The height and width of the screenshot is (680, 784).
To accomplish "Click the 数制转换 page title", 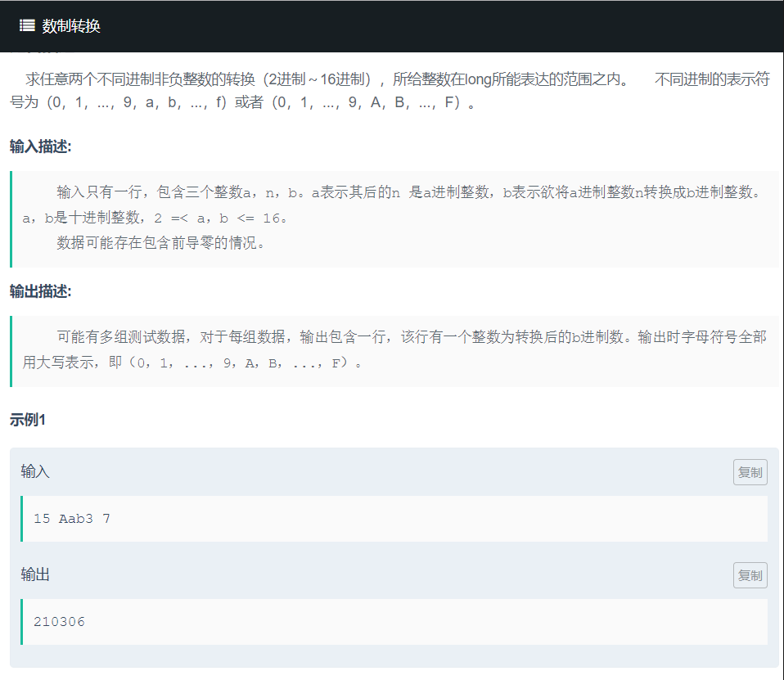I will [71, 26].
